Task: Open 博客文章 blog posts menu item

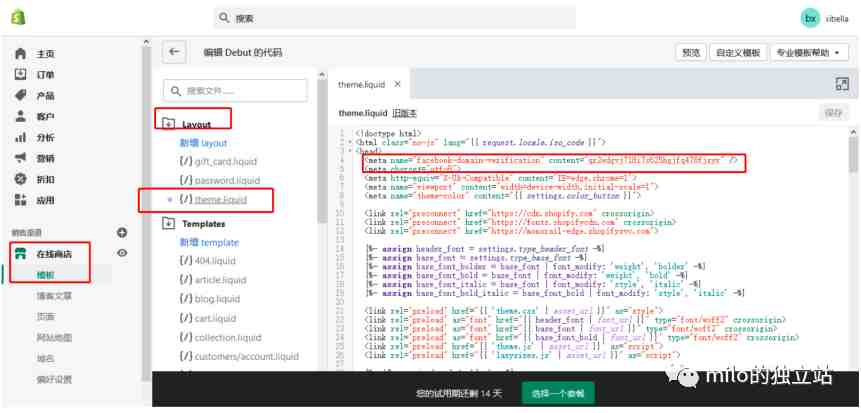Action: [54, 296]
